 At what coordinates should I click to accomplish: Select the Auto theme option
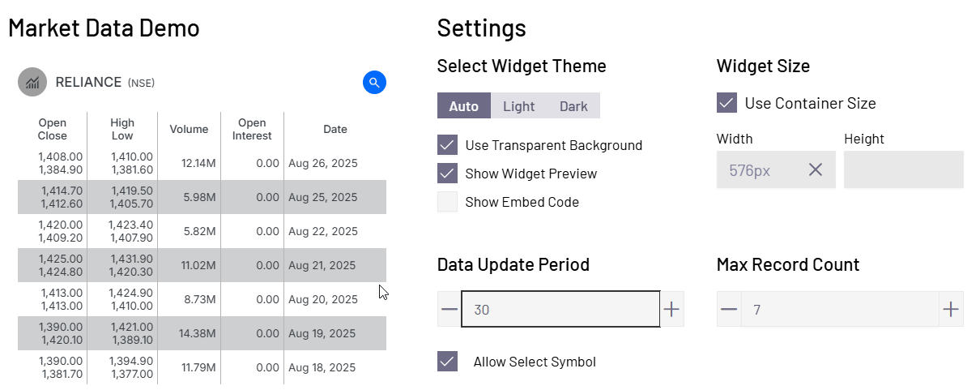coord(464,106)
